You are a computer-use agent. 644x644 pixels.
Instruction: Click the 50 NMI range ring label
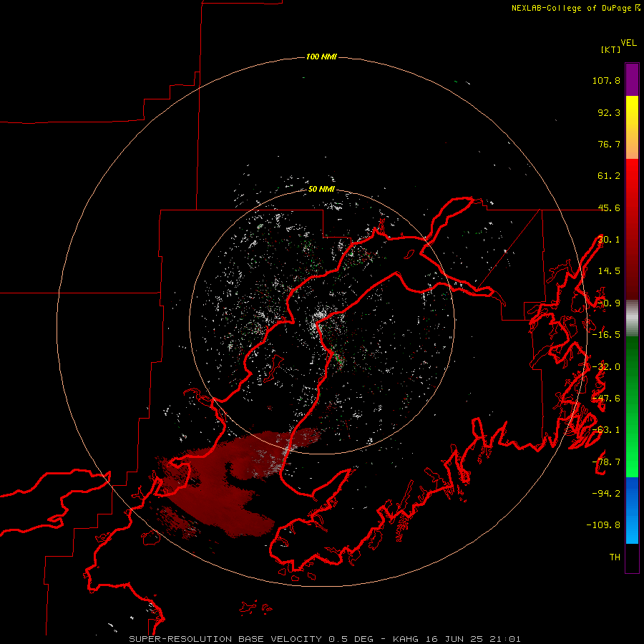321,189
